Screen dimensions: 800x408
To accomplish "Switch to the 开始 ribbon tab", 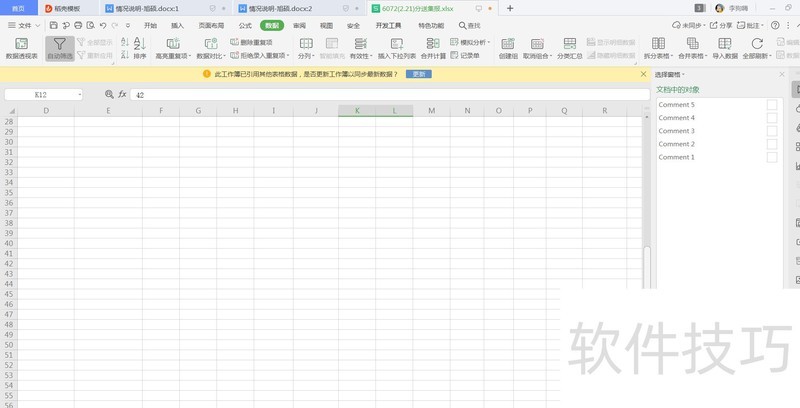I will pos(150,25).
